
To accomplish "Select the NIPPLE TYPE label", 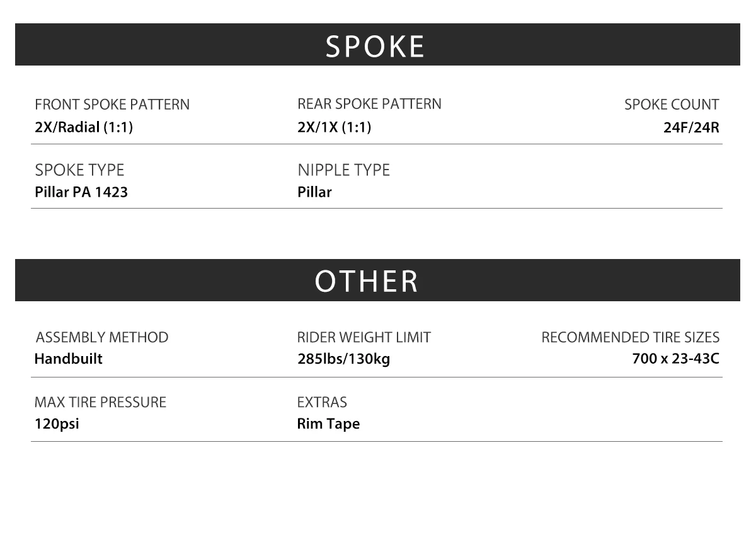I will (343, 170).
